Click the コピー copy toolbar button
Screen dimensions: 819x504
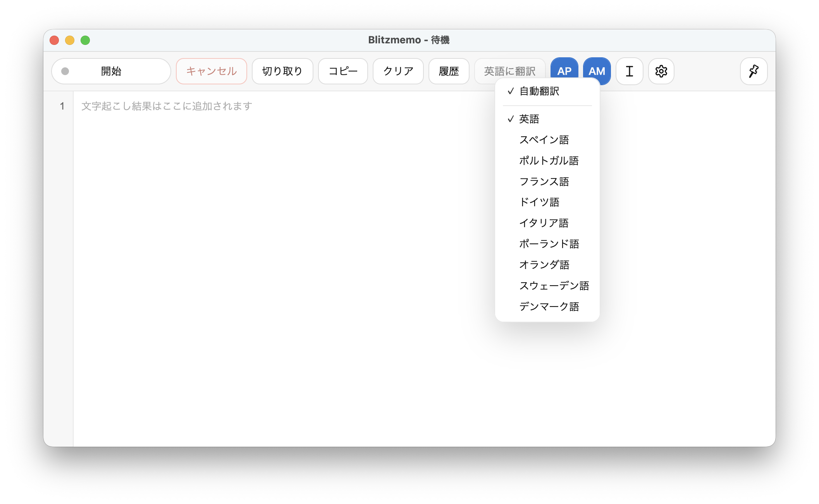tap(342, 71)
